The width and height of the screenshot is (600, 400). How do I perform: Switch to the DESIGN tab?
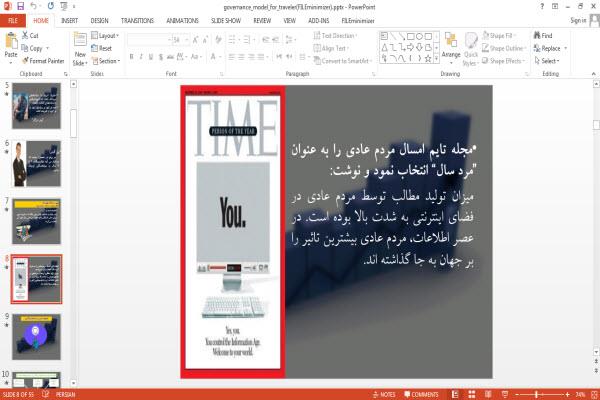pyautogui.click(x=99, y=21)
